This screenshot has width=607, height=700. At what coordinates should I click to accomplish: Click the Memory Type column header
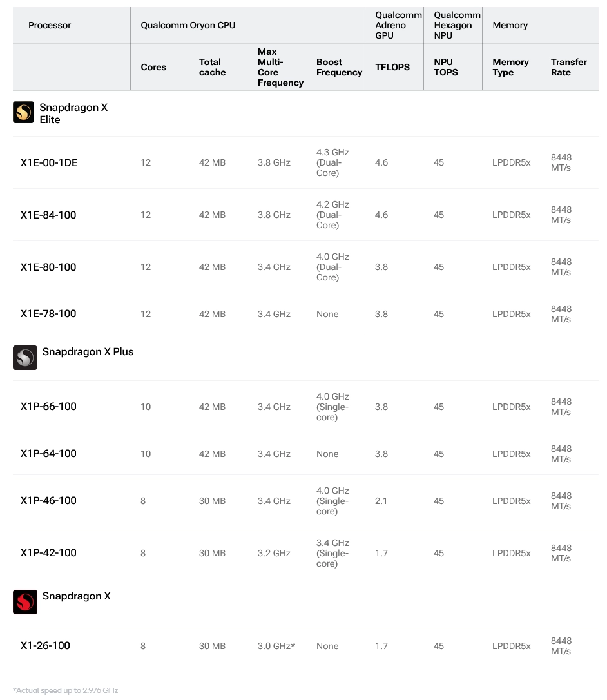click(510, 67)
